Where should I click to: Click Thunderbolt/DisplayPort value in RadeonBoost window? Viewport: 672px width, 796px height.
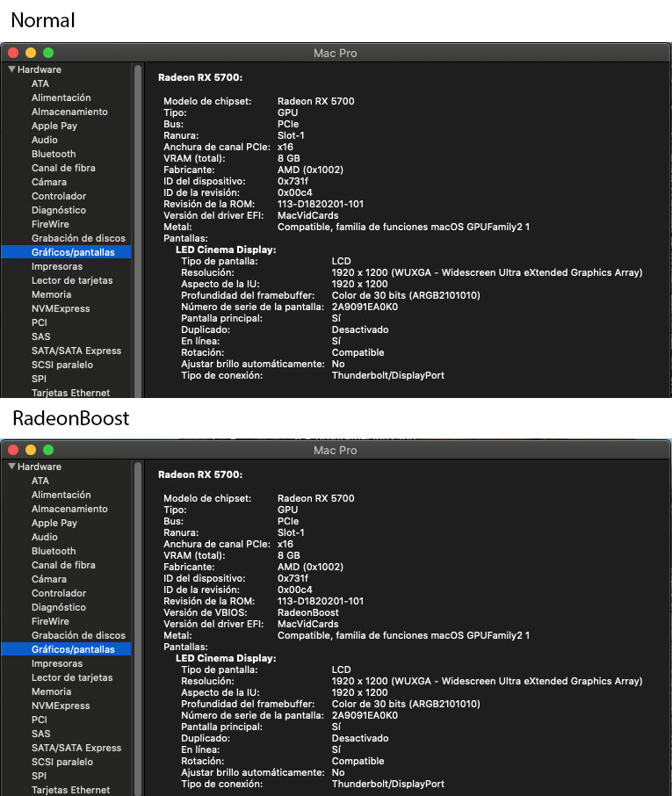(x=387, y=784)
